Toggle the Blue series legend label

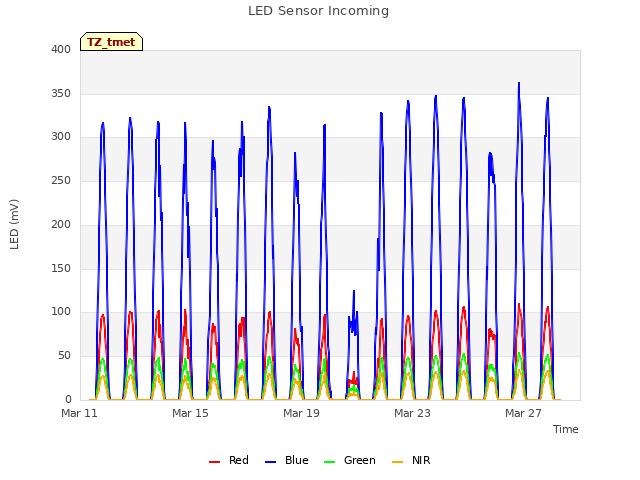[297, 460]
